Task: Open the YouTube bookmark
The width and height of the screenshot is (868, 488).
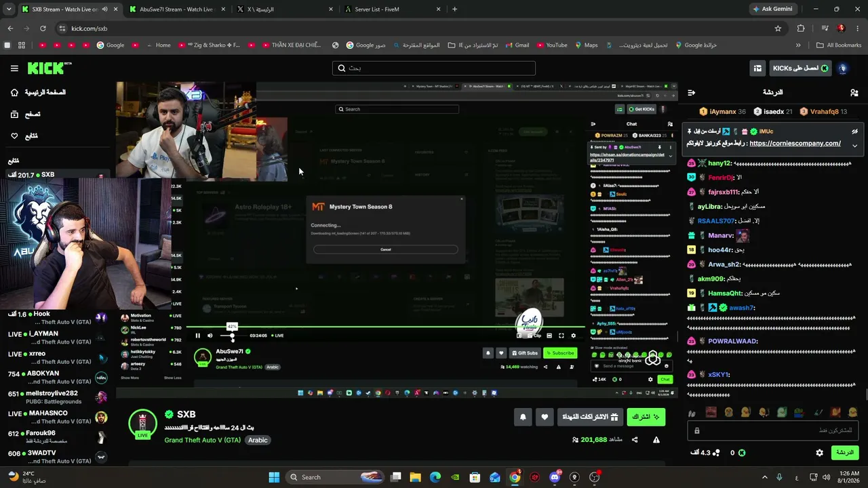Action: [x=551, y=45]
